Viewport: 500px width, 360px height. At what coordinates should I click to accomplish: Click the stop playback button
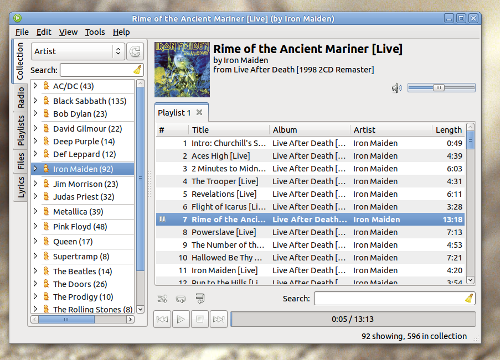[x=200, y=319]
